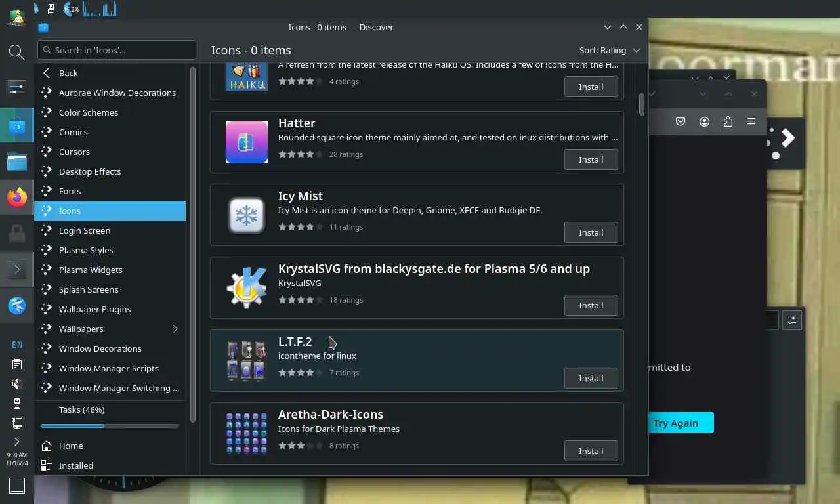Install the L.T.F.2 icon theme
Screen dimensions: 840x504
pyautogui.click(x=591, y=378)
